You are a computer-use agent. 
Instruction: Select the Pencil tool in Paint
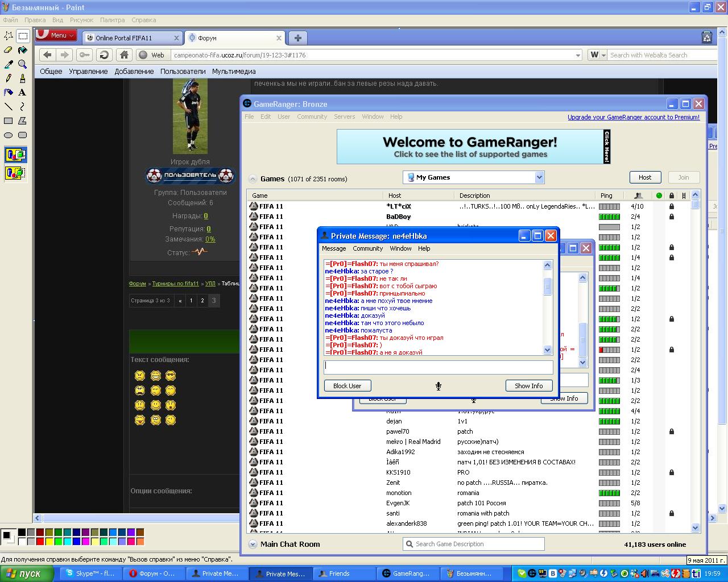tap(9, 78)
